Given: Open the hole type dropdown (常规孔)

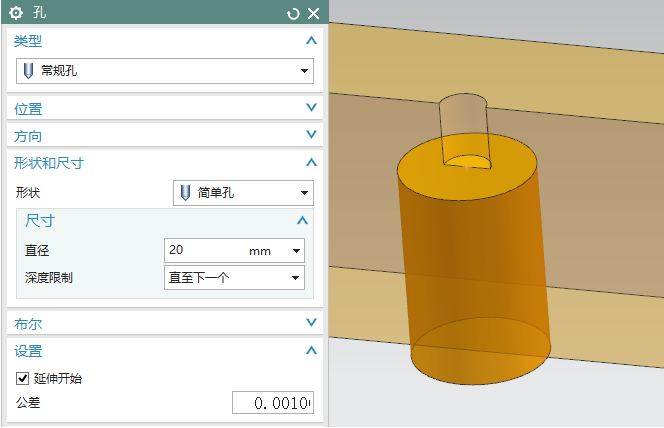Looking at the screenshot, I should tap(166, 71).
